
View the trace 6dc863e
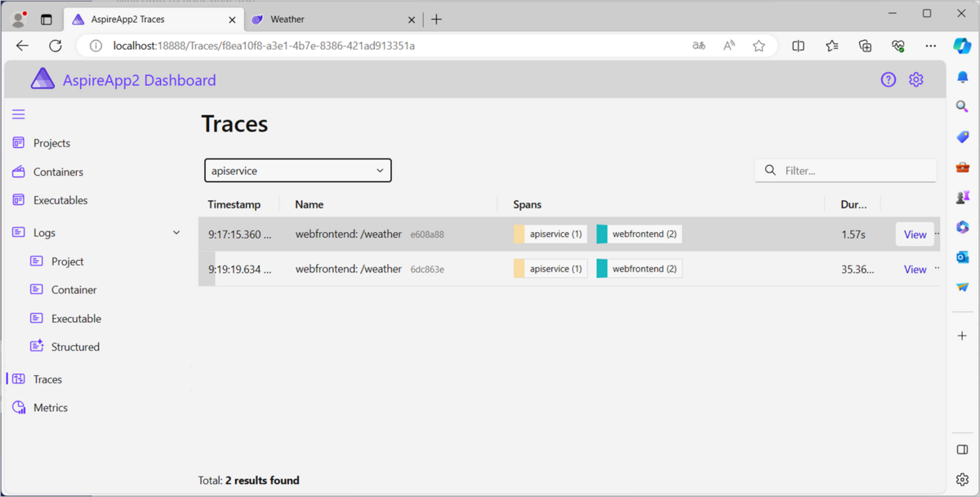point(915,269)
